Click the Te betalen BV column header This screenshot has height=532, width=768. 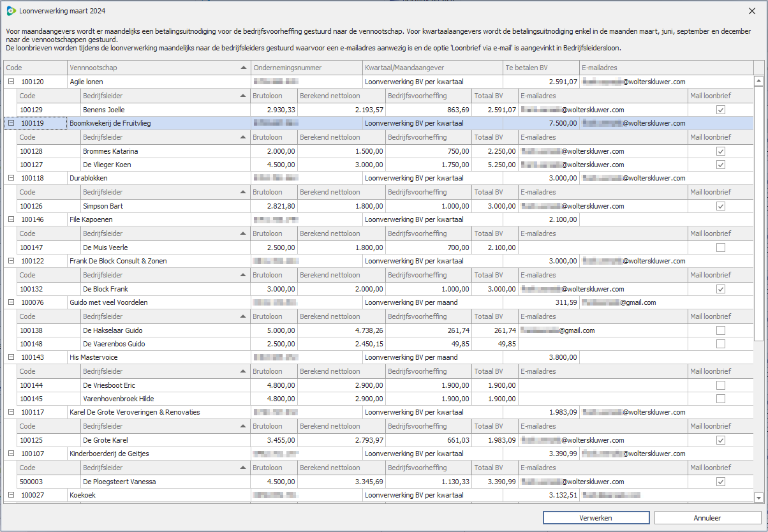[x=540, y=68]
